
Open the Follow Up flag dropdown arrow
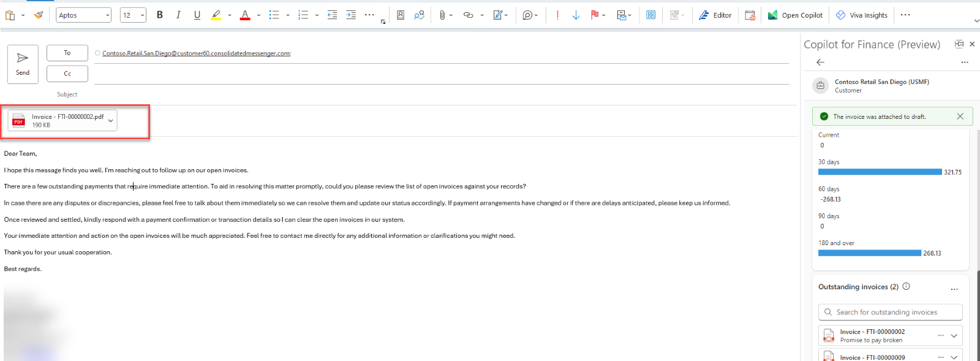click(604, 15)
